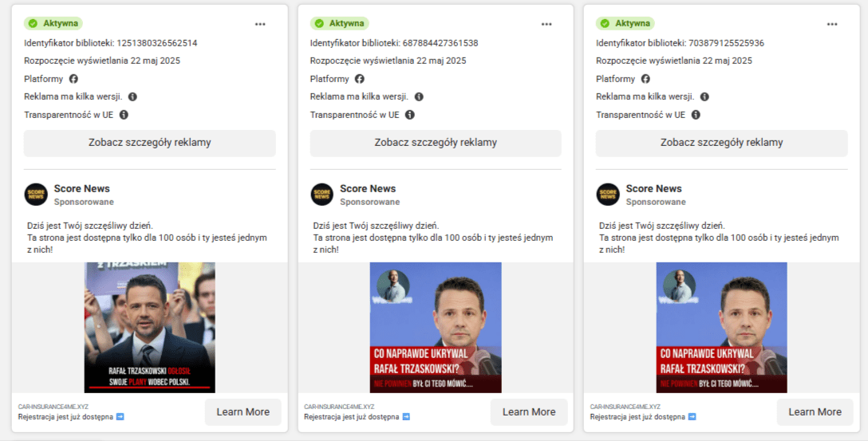Click the library ID text 703879125525936
The height and width of the screenshot is (441, 868).
(x=726, y=43)
